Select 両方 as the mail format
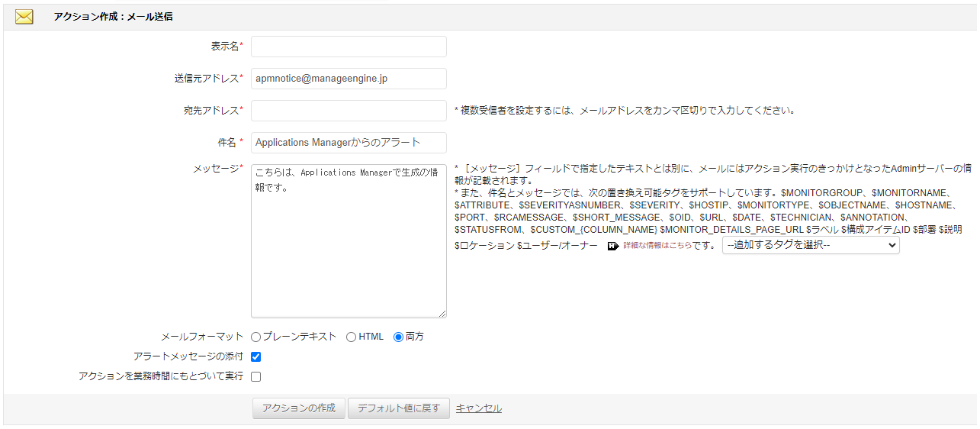Image resolution: width=980 pixels, height=429 pixels. point(398,337)
